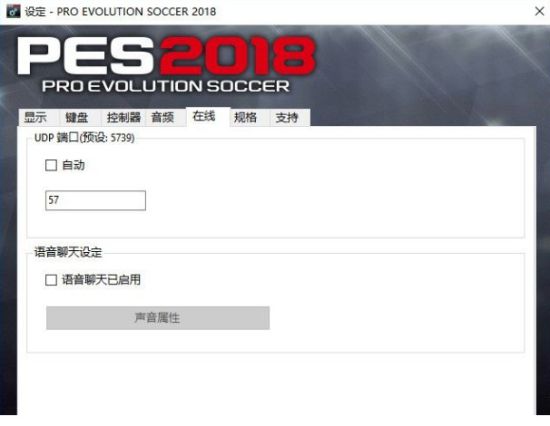Click the PES app icon in title bar
Viewport: 550px width, 426px height.
pos(13,11)
